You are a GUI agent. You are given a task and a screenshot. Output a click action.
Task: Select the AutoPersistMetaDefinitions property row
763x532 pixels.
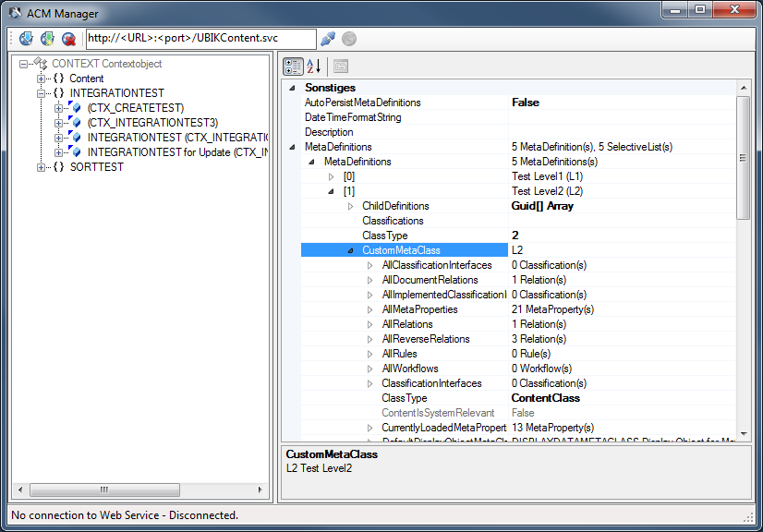[x=362, y=103]
